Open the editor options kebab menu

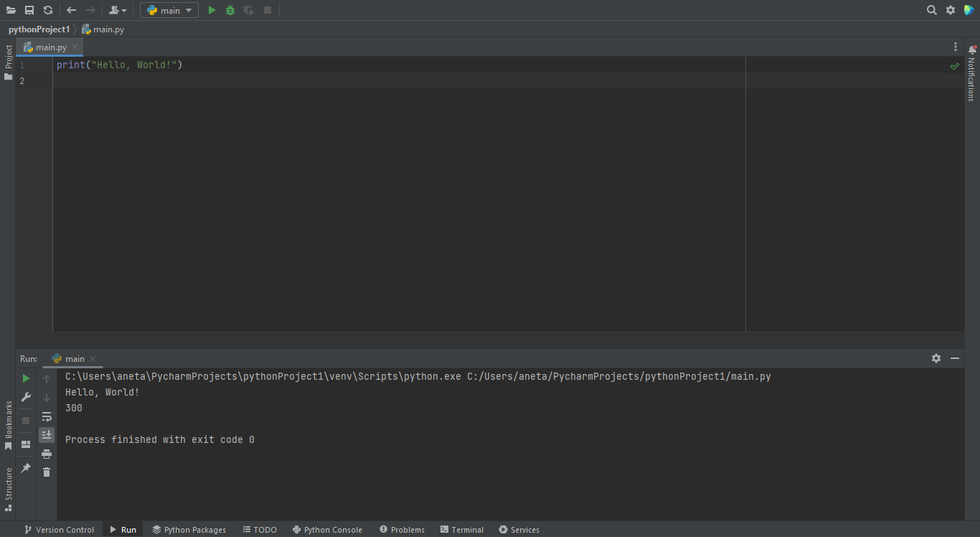[955, 46]
